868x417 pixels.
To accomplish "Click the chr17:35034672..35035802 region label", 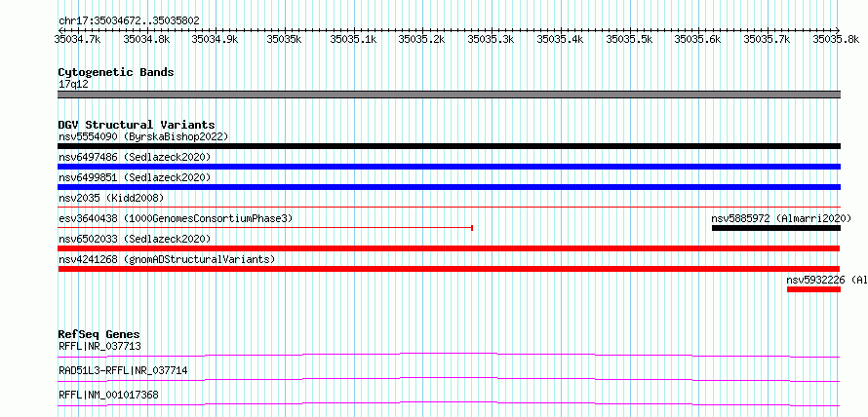I will click(129, 20).
